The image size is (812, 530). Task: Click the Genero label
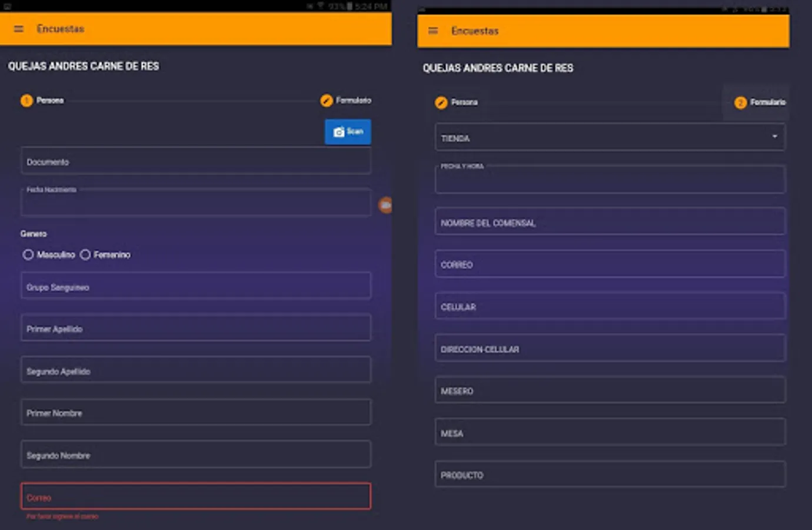[34, 234]
